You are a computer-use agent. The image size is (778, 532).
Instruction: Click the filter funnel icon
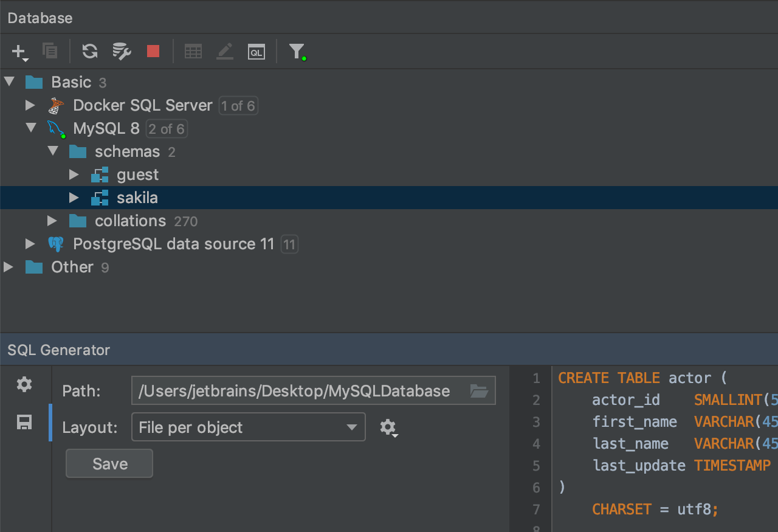[x=296, y=51]
